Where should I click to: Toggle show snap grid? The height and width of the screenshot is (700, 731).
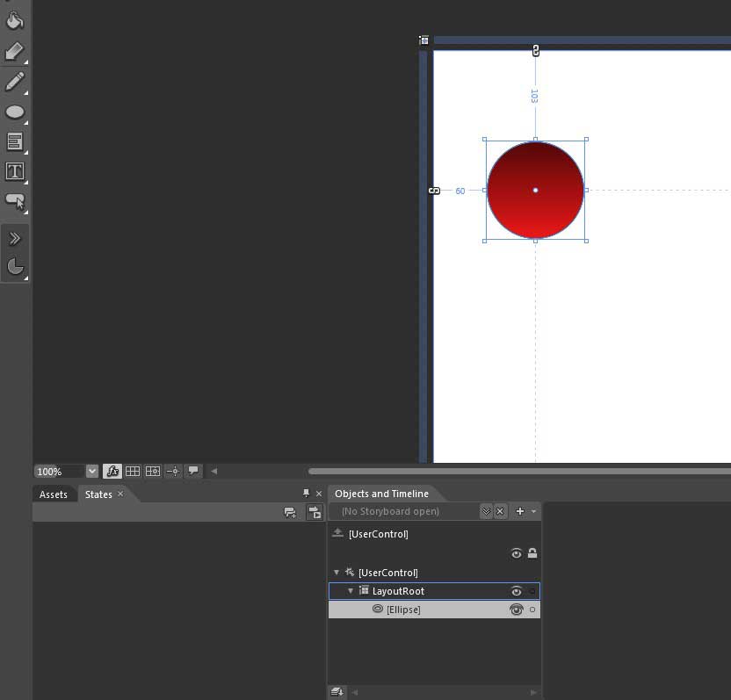pos(133,471)
